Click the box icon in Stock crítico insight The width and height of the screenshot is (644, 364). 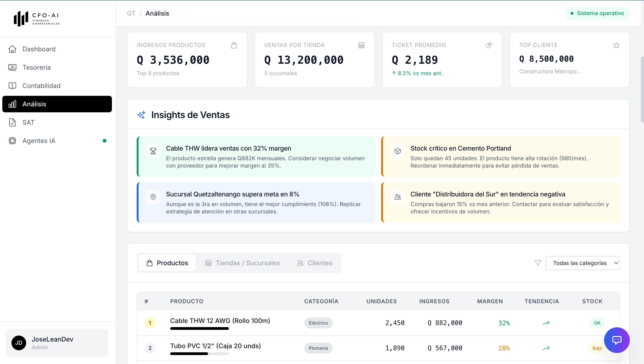tap(397, 151)
